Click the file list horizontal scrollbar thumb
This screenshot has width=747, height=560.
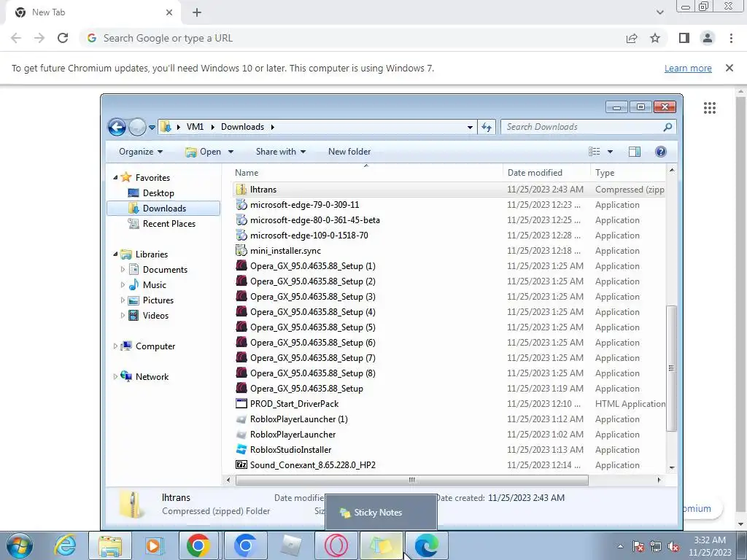coord(411,480)
